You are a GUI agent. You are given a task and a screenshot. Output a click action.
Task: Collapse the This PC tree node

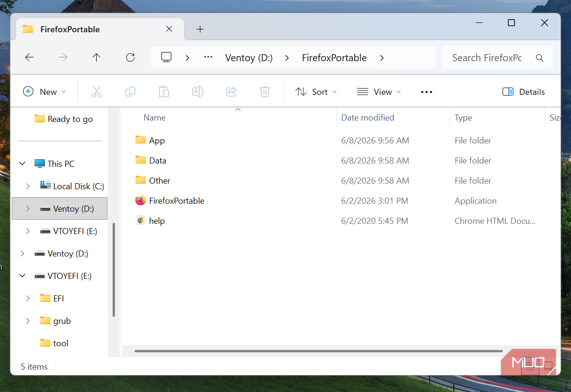(x=22, y=164)
